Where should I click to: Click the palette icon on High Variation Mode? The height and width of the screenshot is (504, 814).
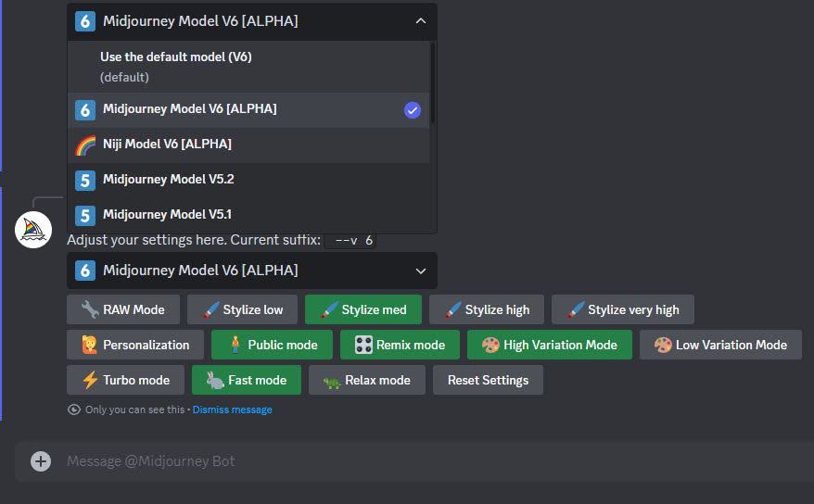point(490,345)
